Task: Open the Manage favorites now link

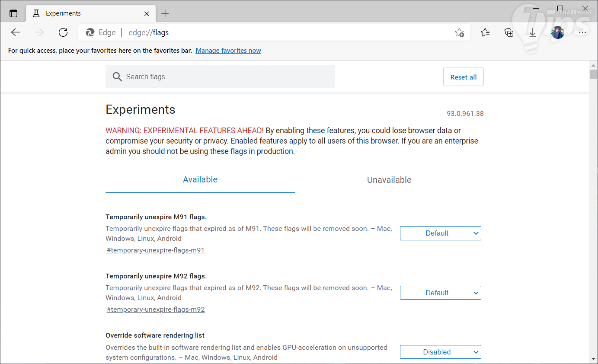Action: pyautogui.click(x=228, y=51)
